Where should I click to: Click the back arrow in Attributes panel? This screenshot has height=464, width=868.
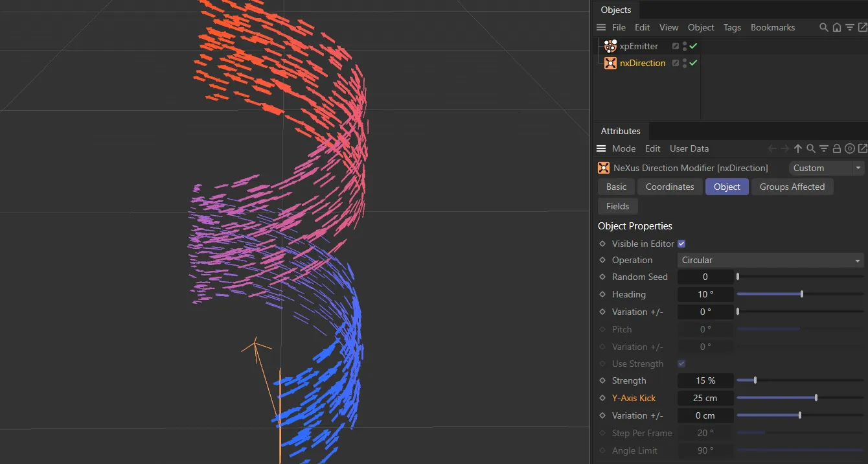(x=771, y=148)
